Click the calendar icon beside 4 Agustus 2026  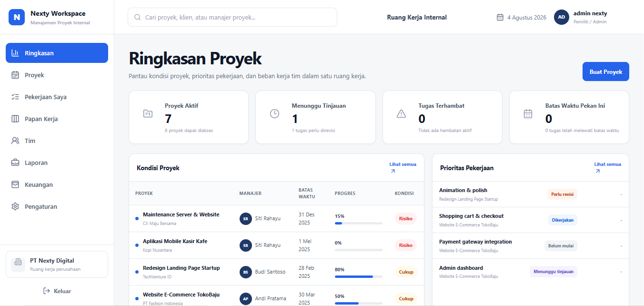coord(500,17)
